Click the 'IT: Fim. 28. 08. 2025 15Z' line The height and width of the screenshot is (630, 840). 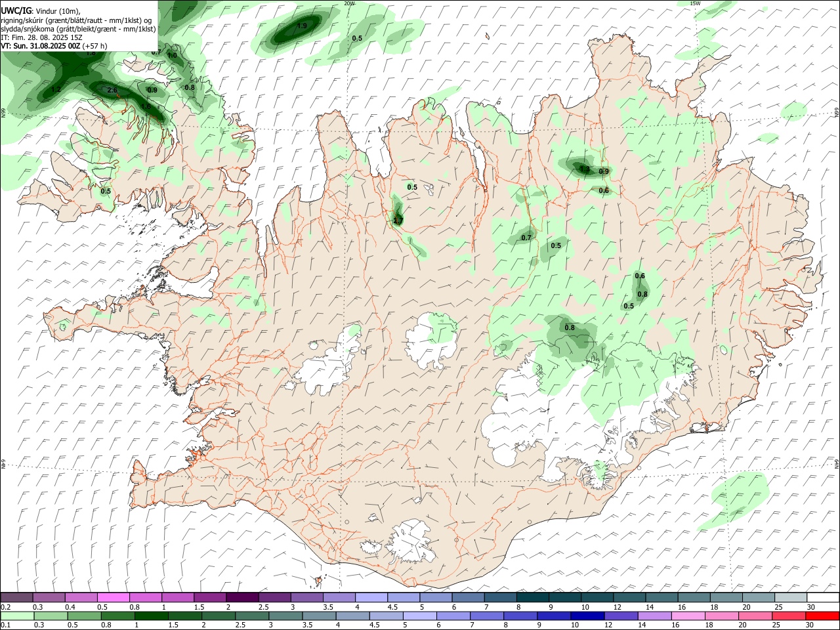41,38
